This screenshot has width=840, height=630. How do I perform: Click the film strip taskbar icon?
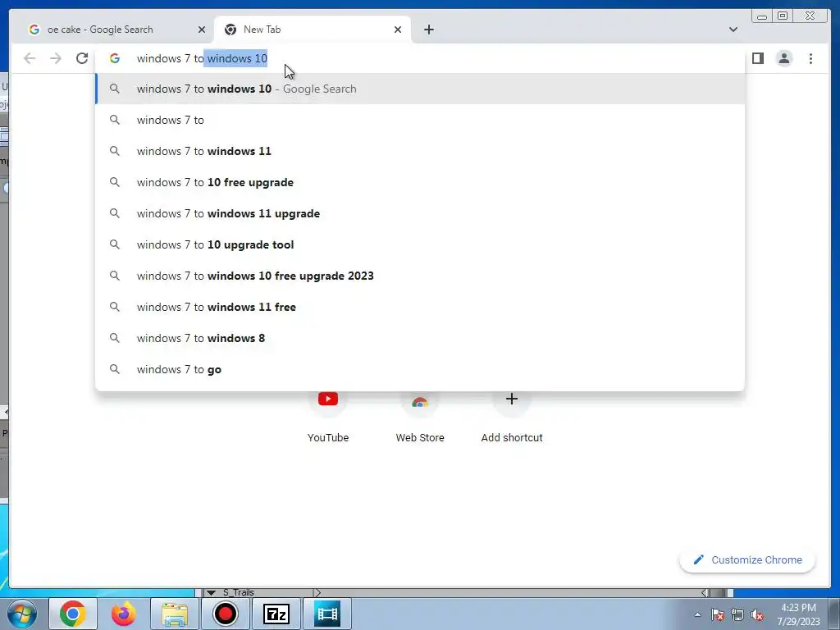coord(327,614)
